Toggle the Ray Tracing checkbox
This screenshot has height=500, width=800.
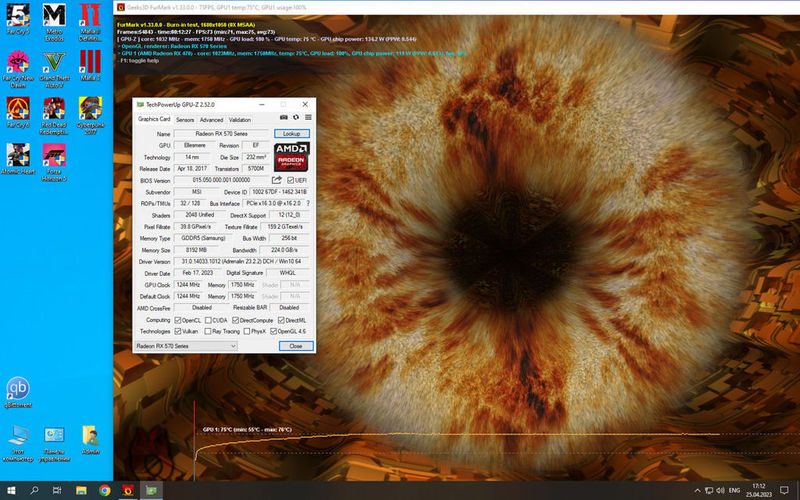[x=208, y=331]
